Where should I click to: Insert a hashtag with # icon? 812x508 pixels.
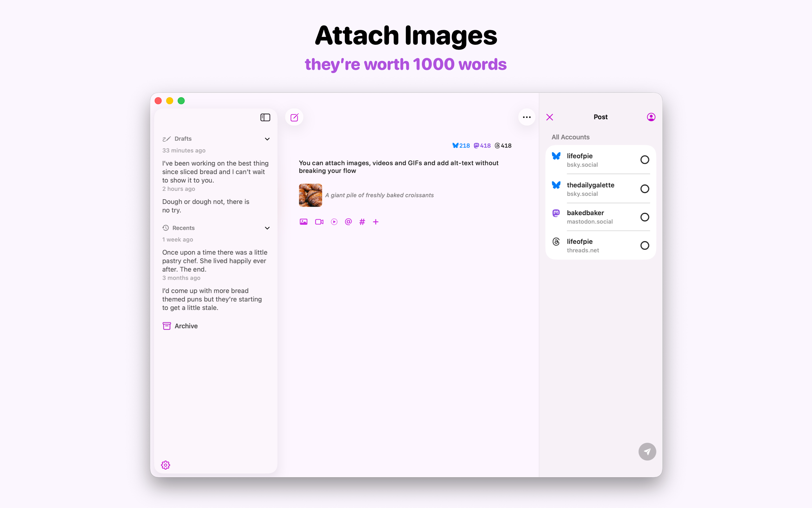click(362, 222)
